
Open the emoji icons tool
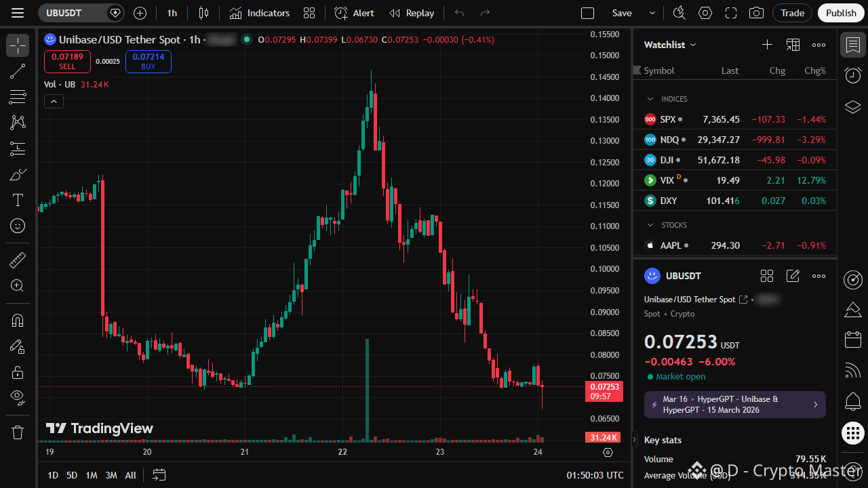click(18, 226)
